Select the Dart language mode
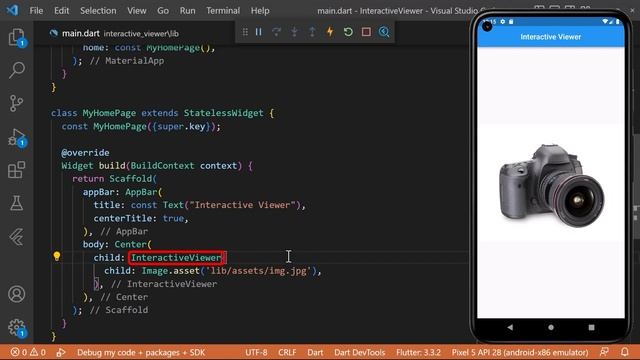The image size is (640, 360). (315, 352)
